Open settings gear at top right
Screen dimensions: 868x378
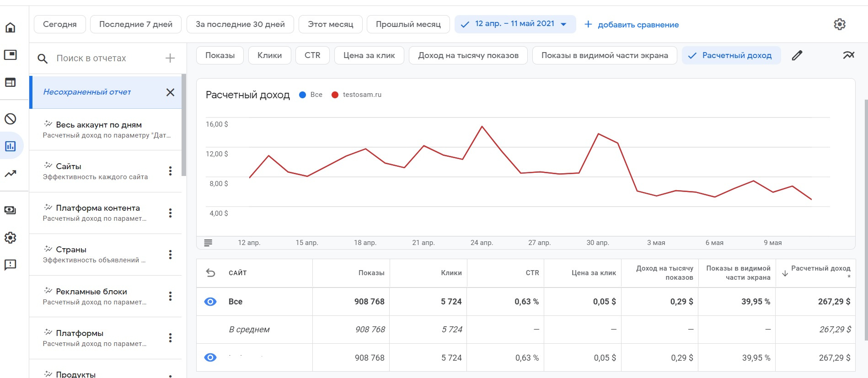(x=840, y=24)
